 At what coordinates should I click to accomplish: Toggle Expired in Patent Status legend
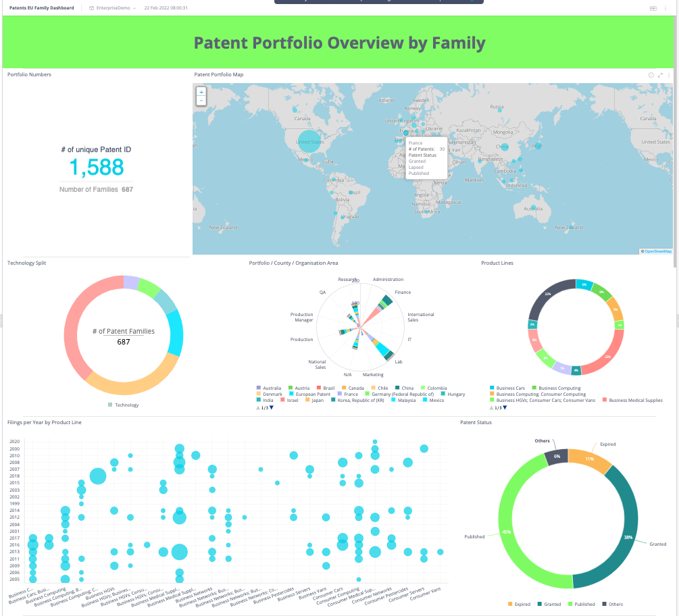pos(519,604)
